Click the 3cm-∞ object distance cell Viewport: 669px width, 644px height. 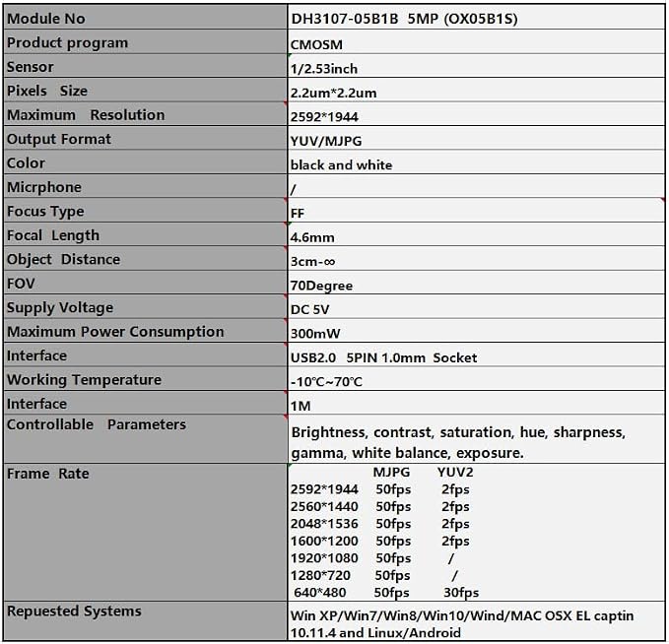(x=476, y=258)
